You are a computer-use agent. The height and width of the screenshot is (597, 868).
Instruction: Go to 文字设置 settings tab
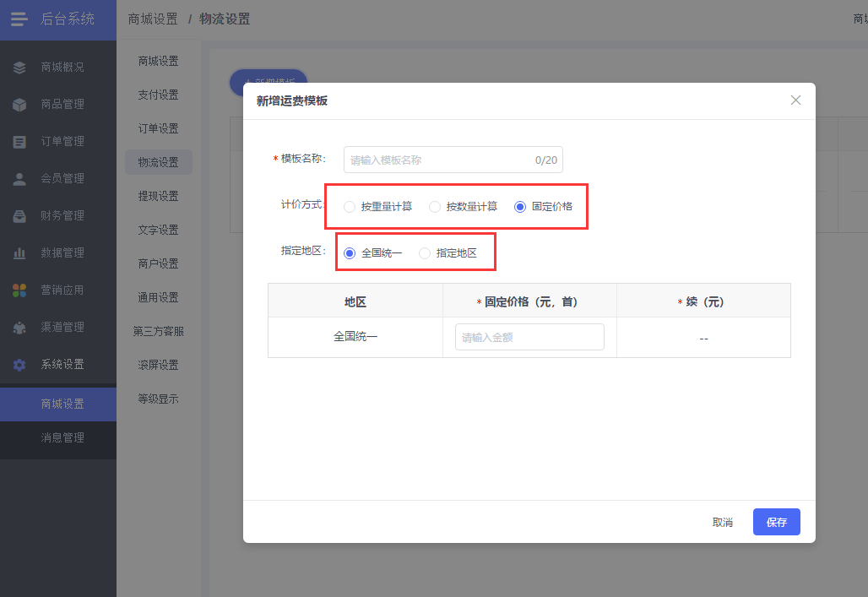pos(159,230)
